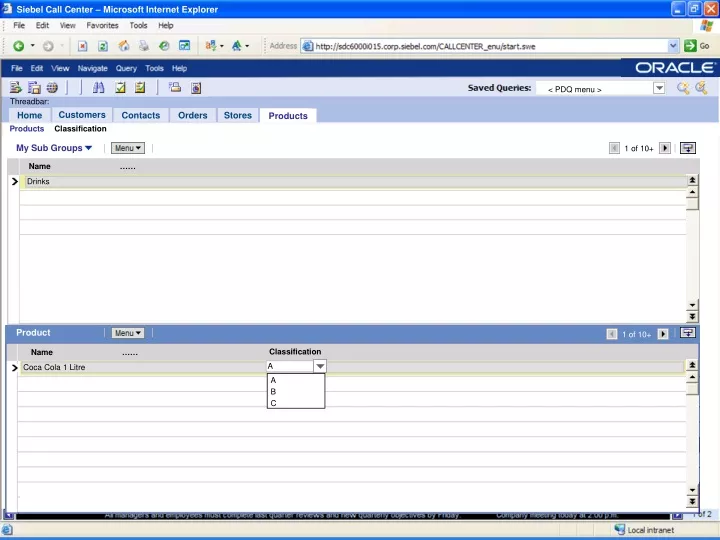This screenshot has height=540, width=720.
Task: Click next record set arrow in Product applet
Action: (662, 334)
